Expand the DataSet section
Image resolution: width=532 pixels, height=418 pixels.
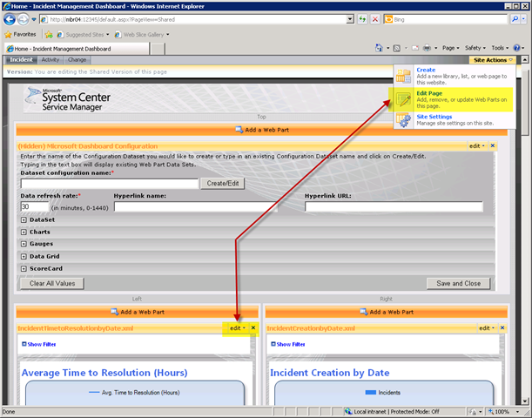click(23, 220)
